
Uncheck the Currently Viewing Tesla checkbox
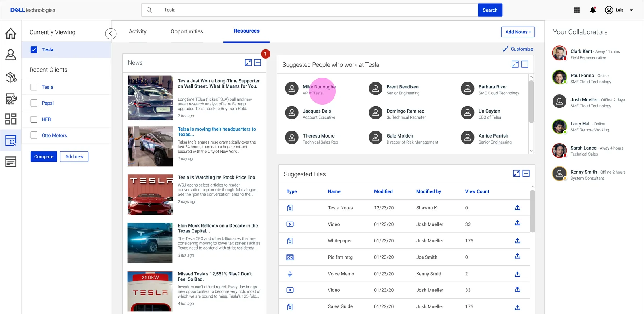coord(34,50)
